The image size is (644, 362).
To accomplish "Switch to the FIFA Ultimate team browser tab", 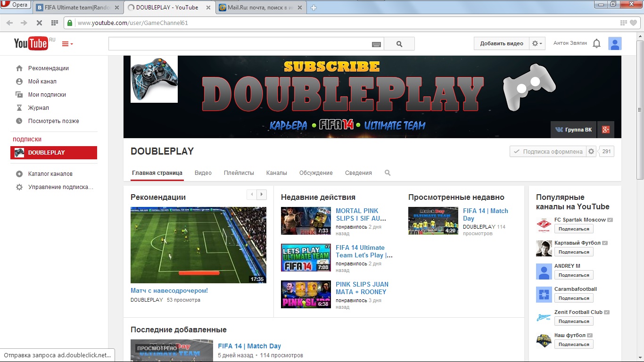I will [77, 7].
